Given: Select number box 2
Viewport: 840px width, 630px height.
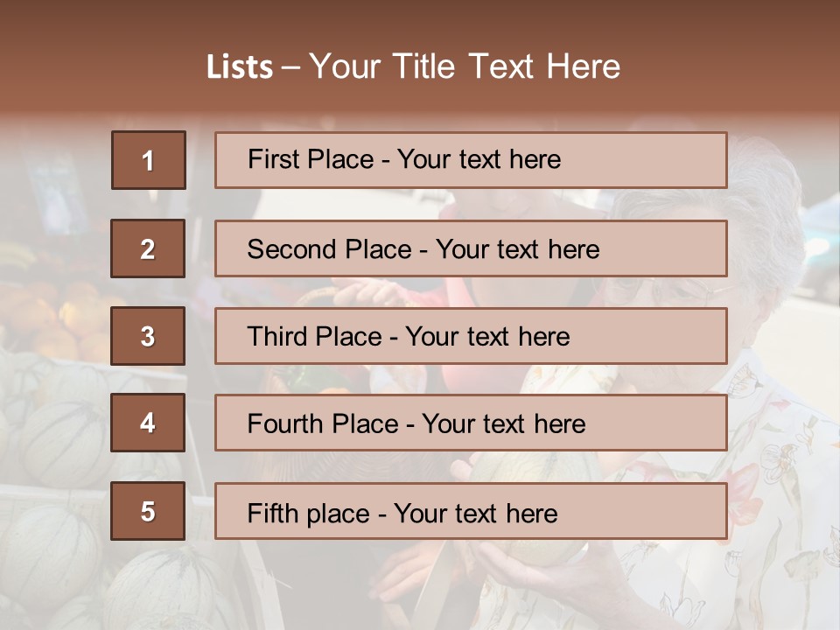Looking at the screenshot, I should click(148, 248).
